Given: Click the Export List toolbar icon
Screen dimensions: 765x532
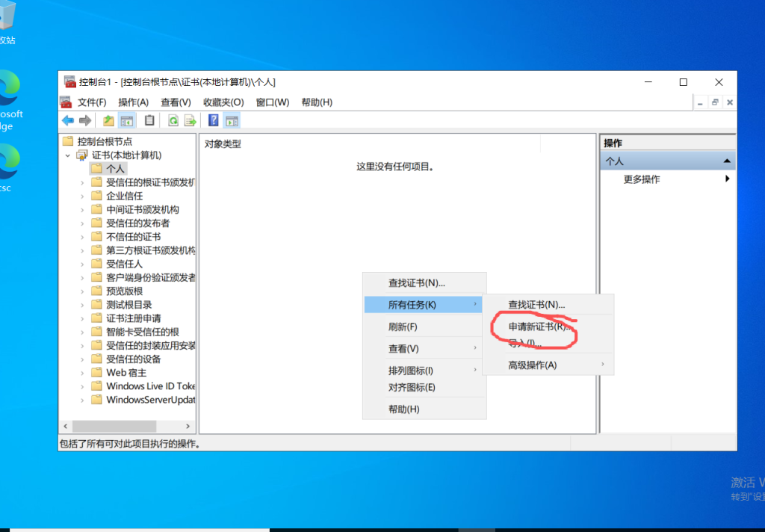Looking at the screenshot, I should coord(191,120).
